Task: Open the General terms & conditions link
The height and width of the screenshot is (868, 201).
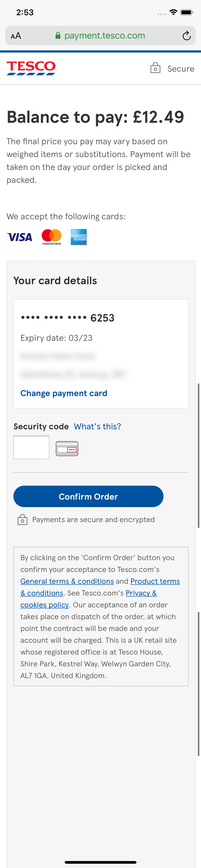Action: point(67,581)
